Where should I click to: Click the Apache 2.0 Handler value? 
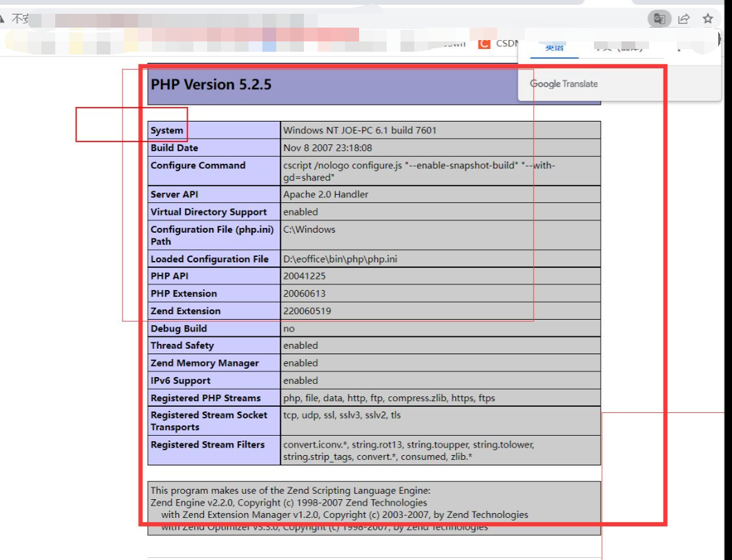click(x=325, y=195)
